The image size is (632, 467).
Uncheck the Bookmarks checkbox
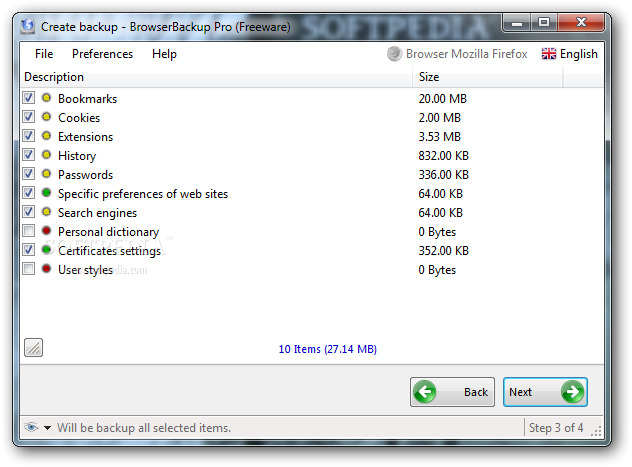pyautogui.click(x=28, y=98)
